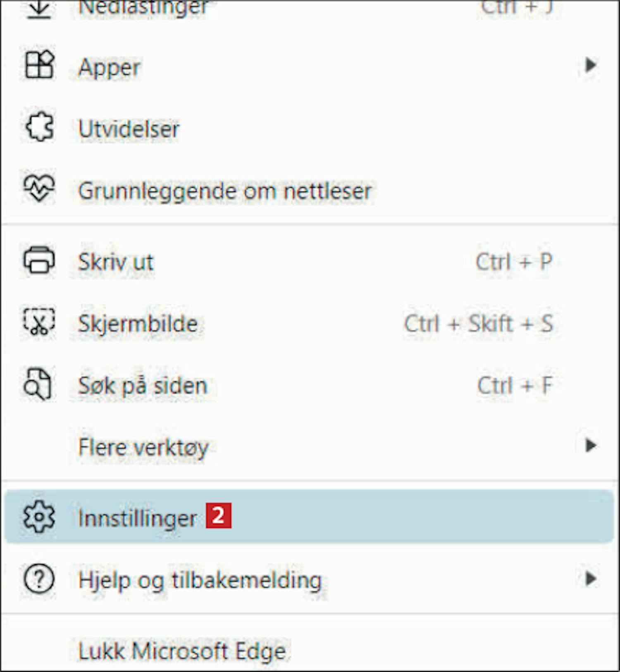Screen dimensions: 620x672
Task: Choose Skriv ut from the menu
Action: pos(310,261)
